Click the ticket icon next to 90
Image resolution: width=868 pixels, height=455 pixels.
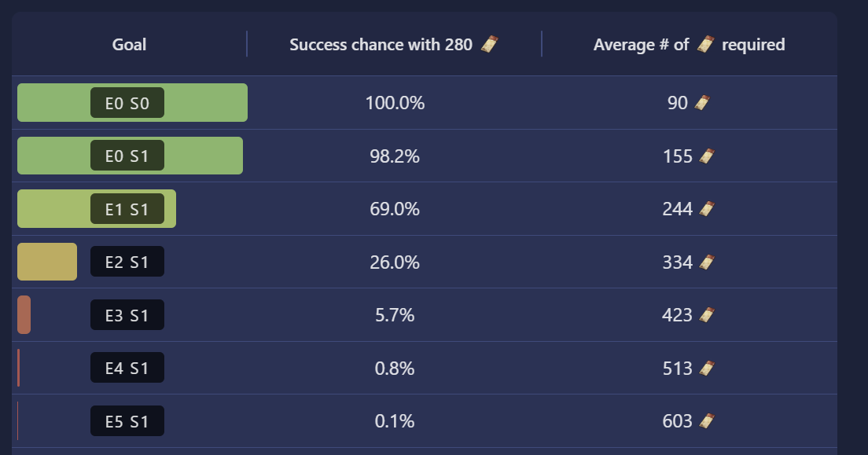702,103
